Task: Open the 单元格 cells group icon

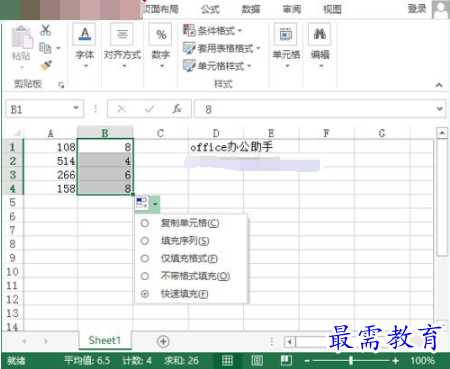Action: (286, 34)
